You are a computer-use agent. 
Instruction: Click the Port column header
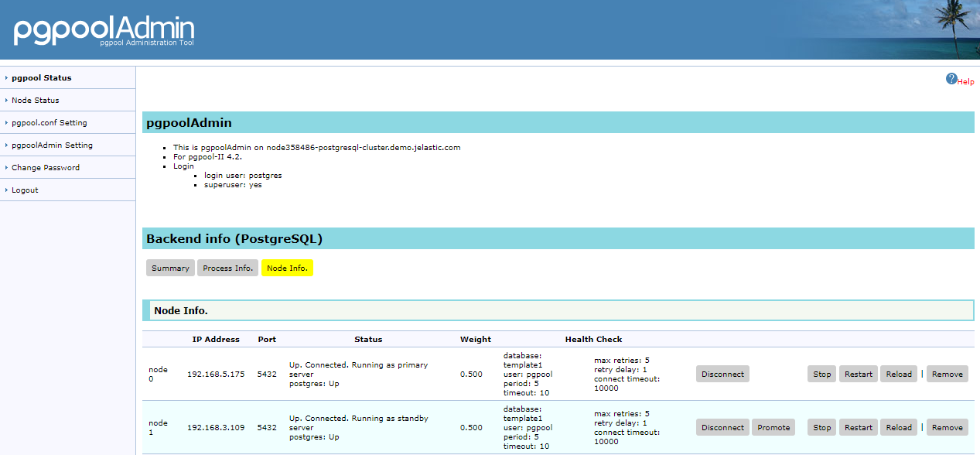point(267,339)
